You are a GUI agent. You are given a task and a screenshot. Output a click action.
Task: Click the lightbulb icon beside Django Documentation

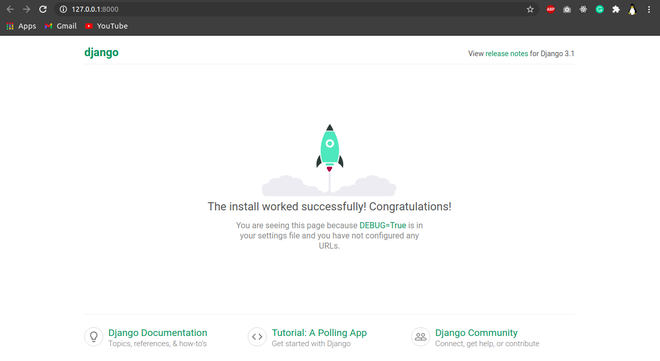[94, 337]
